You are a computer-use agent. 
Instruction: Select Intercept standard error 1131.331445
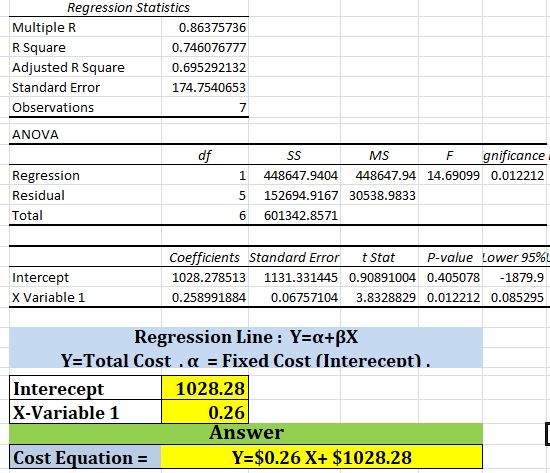(x=294, y=278)
